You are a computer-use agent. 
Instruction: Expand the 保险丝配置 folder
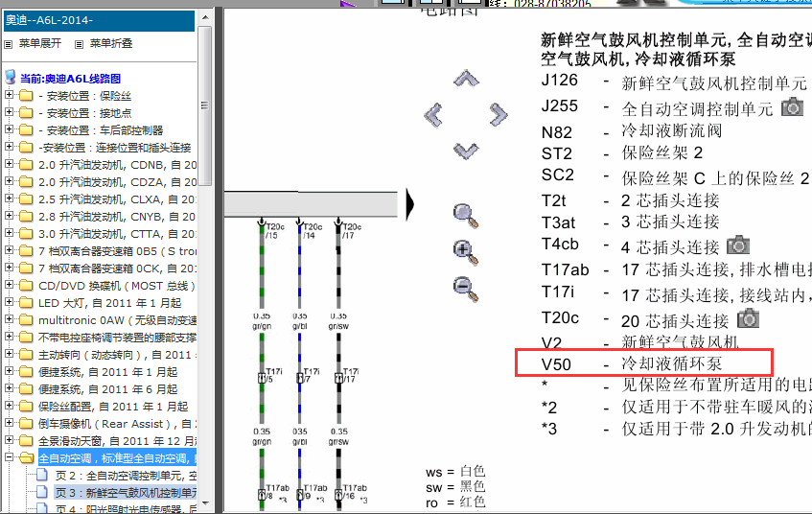[9, 406]
